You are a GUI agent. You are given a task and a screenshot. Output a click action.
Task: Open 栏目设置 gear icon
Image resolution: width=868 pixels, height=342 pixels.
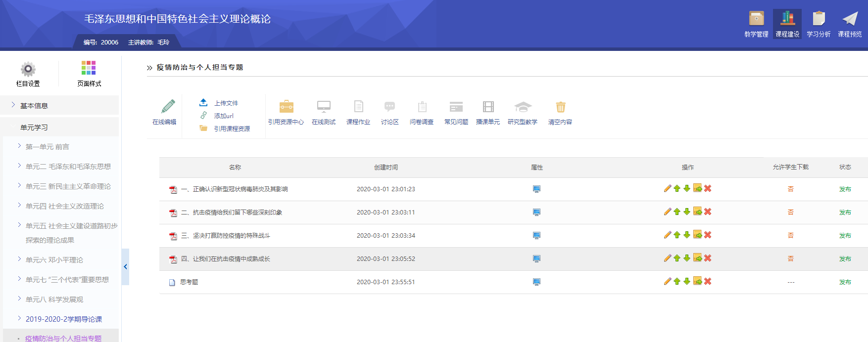(x=28, y=69)
